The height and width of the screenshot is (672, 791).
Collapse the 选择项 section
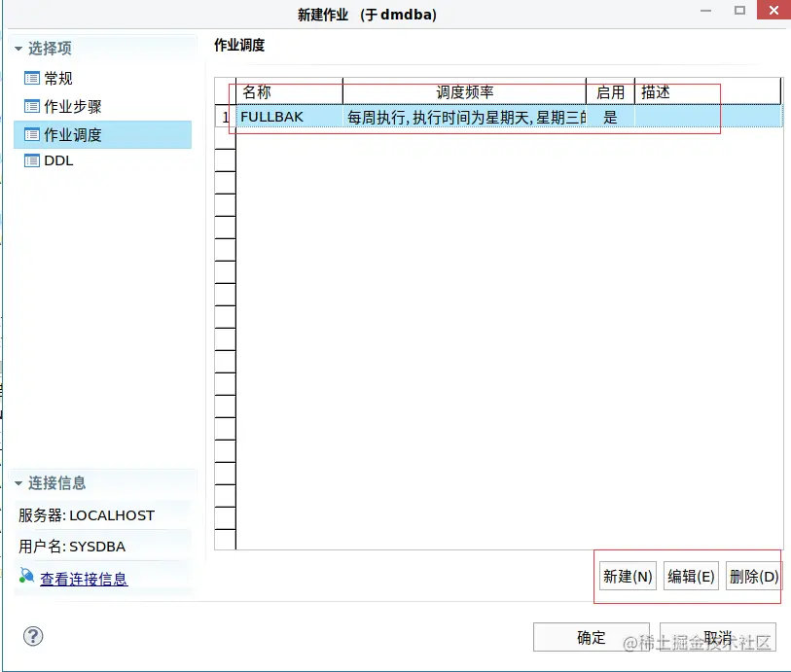click(17, 46)
